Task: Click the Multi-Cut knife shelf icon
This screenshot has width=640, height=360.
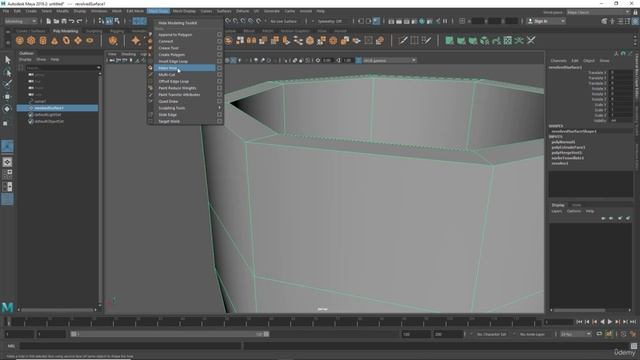Action: point(403,40)
